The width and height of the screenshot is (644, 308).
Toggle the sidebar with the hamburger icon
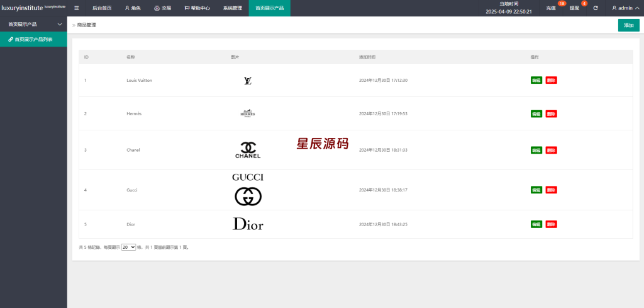coord(76,8)
